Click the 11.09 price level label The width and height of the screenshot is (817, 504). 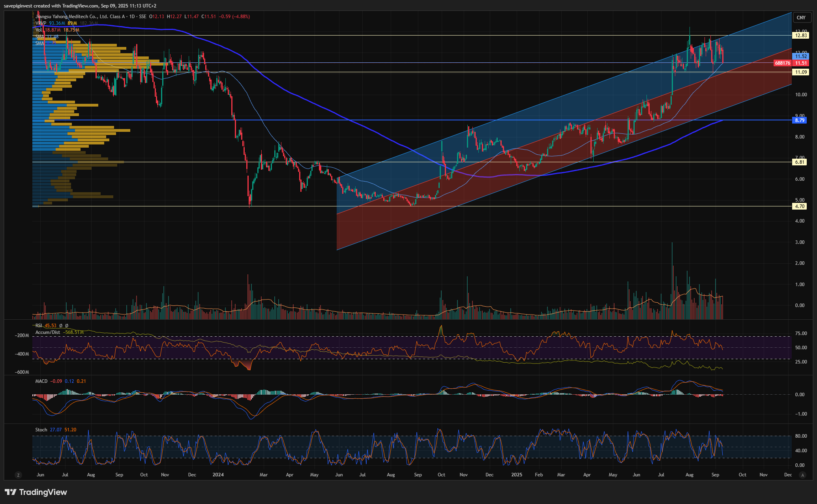[x=801, y=72]
